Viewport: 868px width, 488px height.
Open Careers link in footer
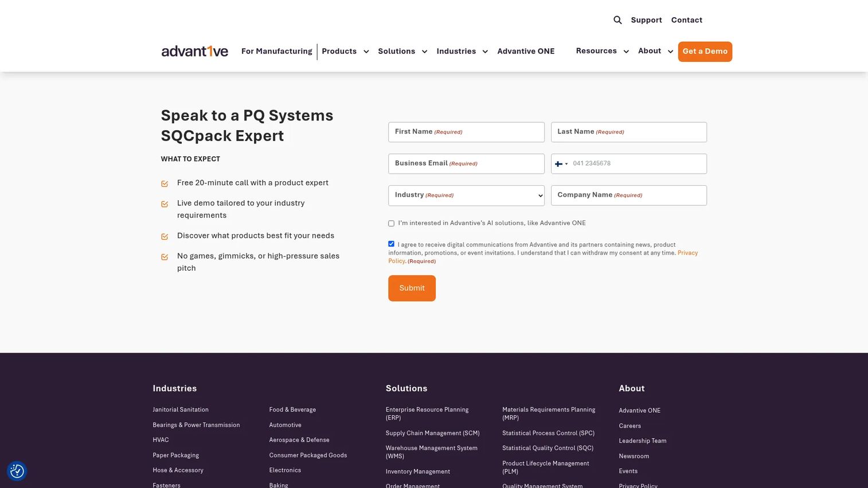(x=630, y=426)
